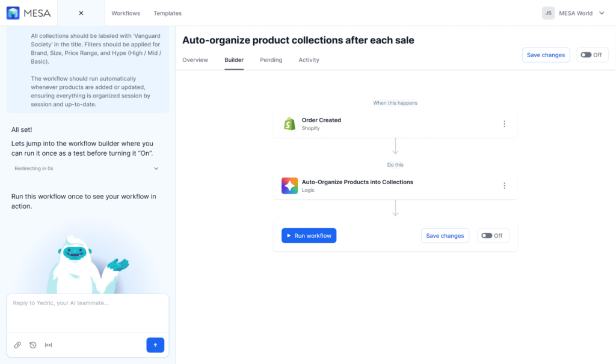This screenshot has width=616, height=364.
Task: Send message with the arrow icon
Action: (x=155, y=345)
